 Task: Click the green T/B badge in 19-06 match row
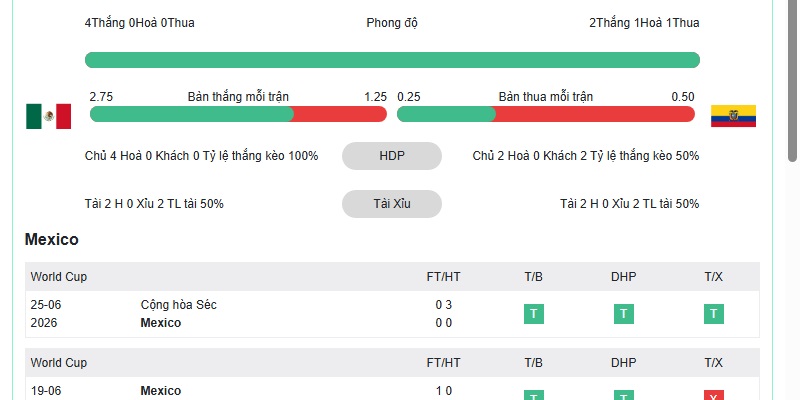tap(534, 395)
